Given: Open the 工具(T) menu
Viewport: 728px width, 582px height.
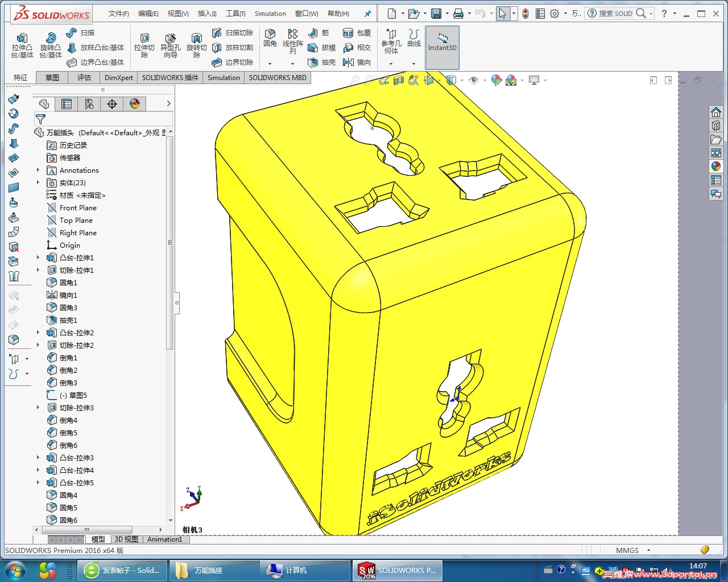Looking at the screenshot, I should [235, 14].
